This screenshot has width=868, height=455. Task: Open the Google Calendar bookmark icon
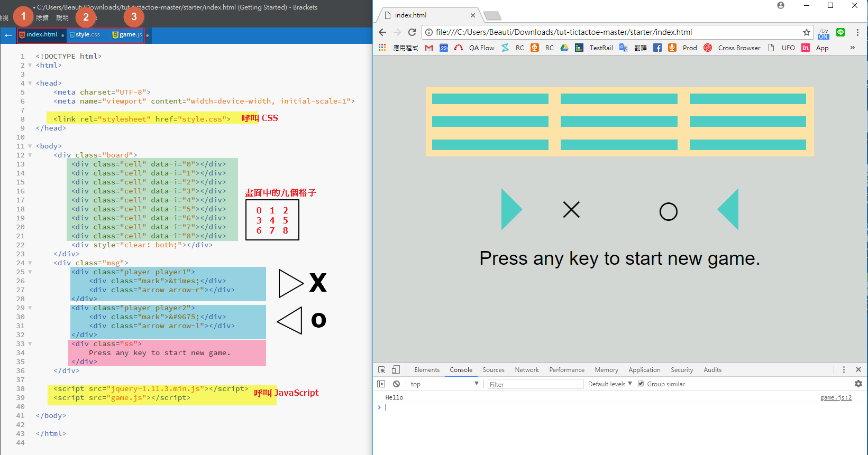(x=444, y=48)
